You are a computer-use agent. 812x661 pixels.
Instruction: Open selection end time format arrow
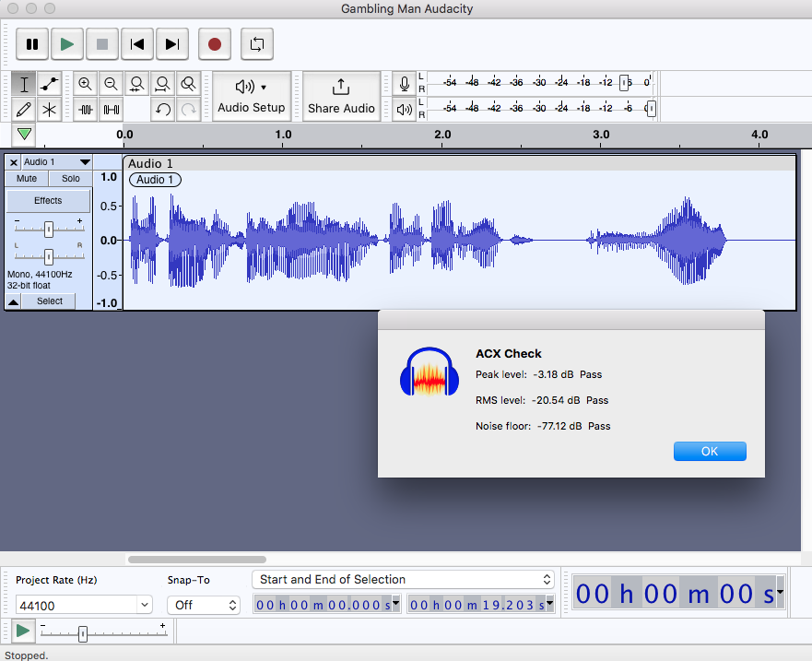pyautogui.click(x=550, y=604)
